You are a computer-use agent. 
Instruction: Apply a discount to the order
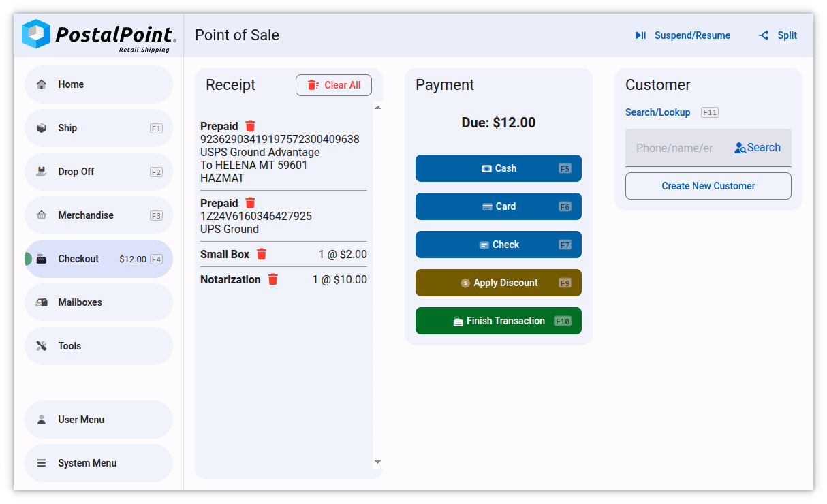point(498,282)
